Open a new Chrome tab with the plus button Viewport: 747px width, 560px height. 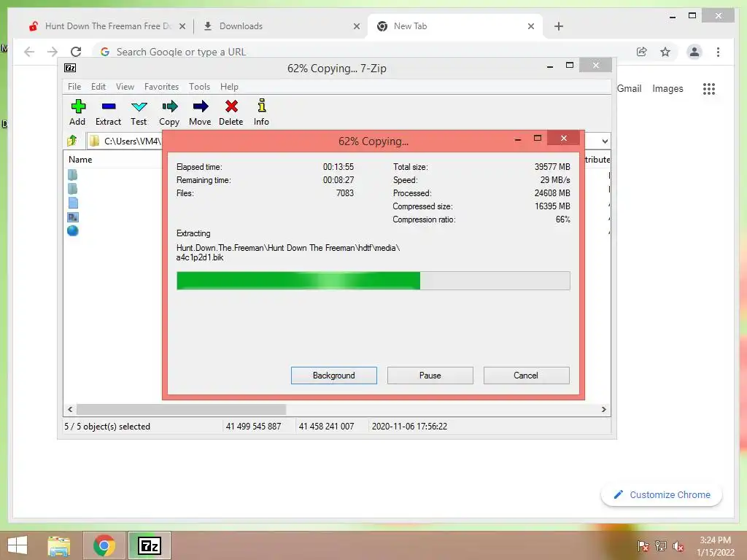(559, 26)
